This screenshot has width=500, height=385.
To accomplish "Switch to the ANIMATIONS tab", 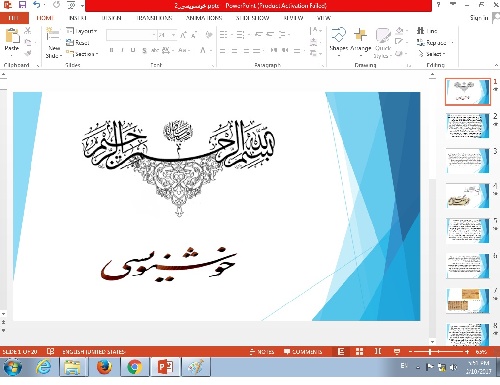I will pos(204,18).
